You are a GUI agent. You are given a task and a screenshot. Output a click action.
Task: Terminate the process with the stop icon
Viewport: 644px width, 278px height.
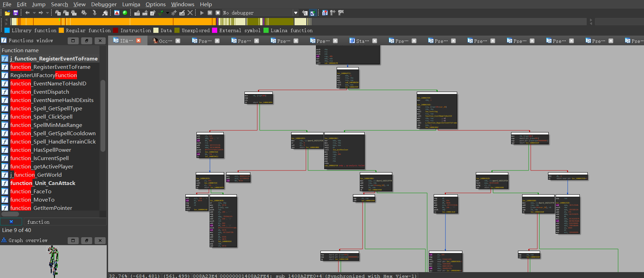[x=218, y=13]
